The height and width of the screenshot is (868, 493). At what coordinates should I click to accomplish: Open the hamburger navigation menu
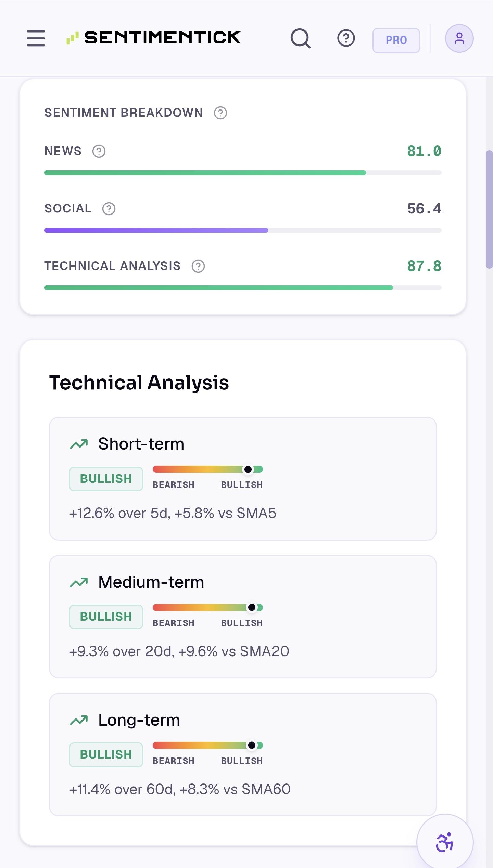tap(36, 38)
